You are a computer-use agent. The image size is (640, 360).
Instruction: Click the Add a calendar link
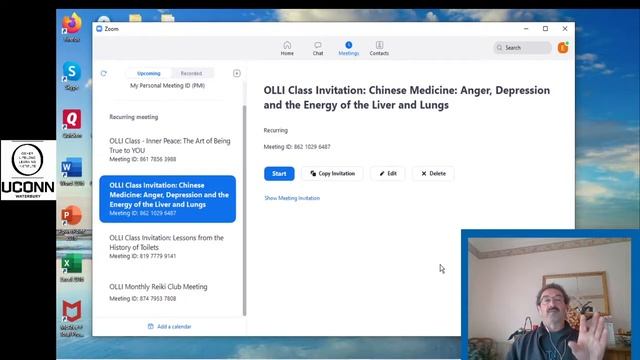(x=169, y=327)
